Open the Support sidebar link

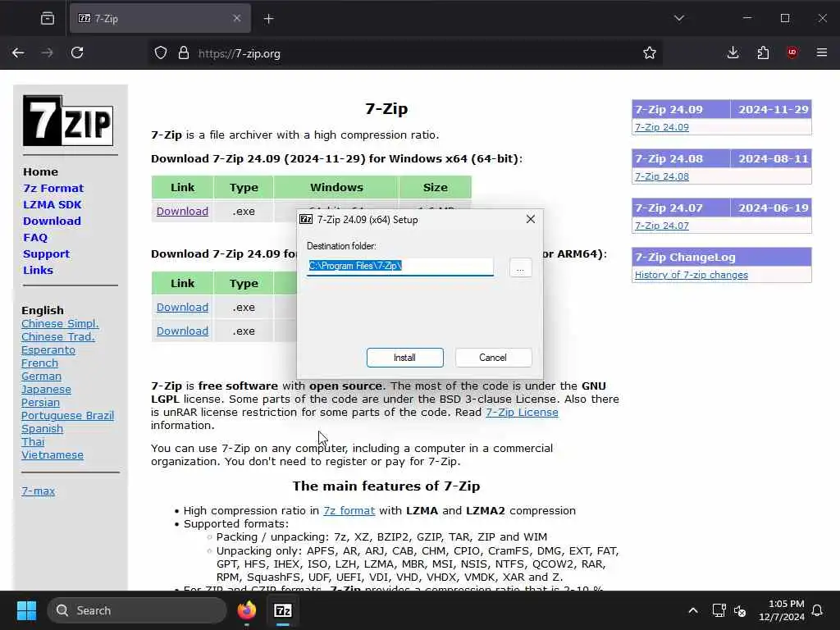[46, 254]
